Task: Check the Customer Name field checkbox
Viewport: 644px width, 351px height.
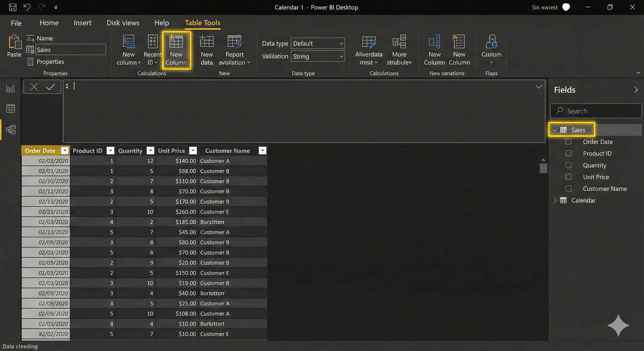Action: (x=569, y=188)
